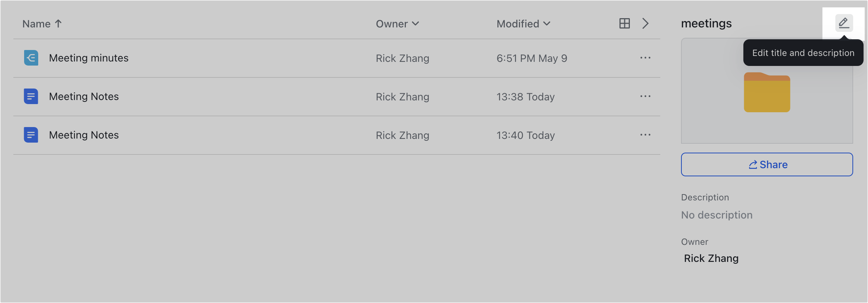Image resolution: width=868 pixels, height=303 pixels.
Task: Click the No description text
Action: 717,215
